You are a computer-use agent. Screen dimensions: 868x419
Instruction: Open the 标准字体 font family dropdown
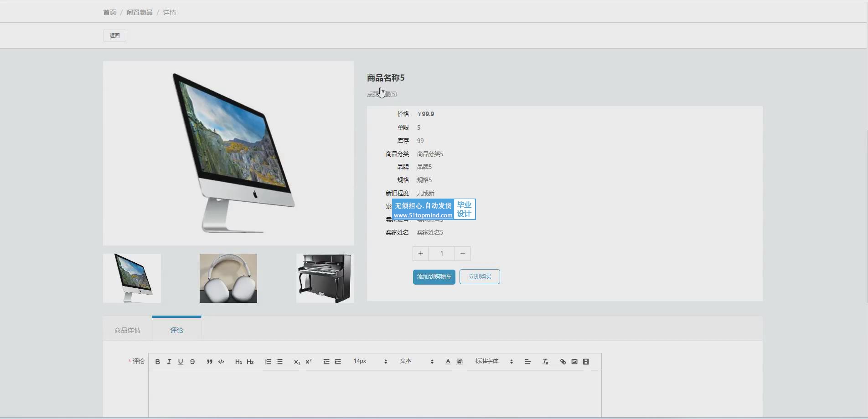pyautogui.click(x=494, y=361)
